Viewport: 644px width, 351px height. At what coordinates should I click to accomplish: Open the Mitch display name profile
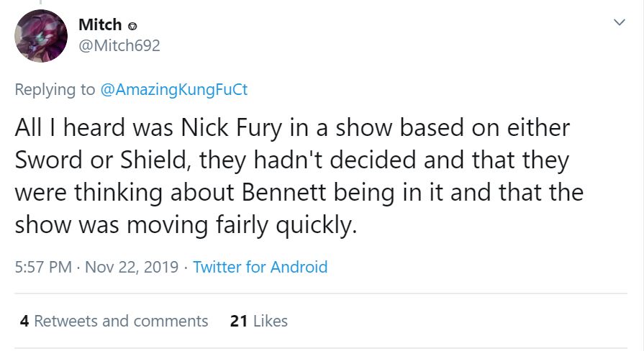pyautogui.click(x=99, y=24)
